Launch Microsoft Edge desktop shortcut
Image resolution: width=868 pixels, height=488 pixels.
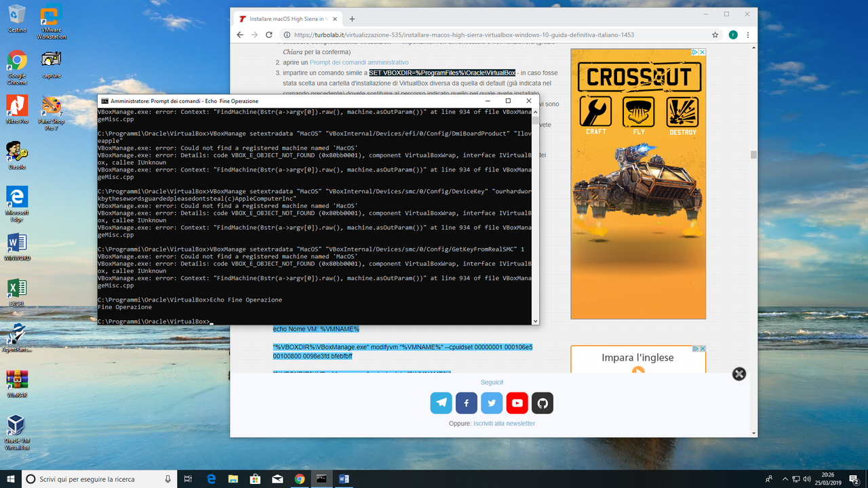click(17, 205)
